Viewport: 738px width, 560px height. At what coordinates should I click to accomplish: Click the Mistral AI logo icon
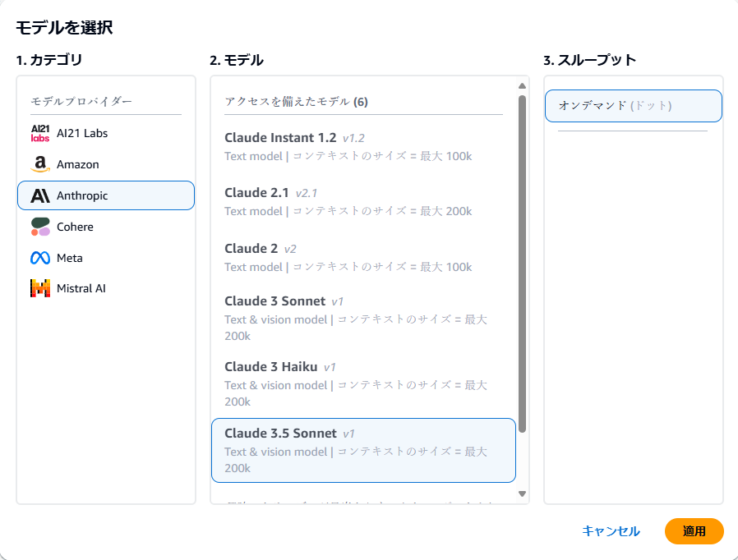40,288
